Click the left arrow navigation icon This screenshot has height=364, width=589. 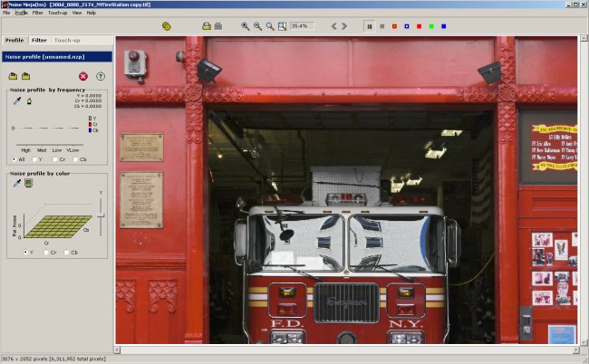pos(334,26)
